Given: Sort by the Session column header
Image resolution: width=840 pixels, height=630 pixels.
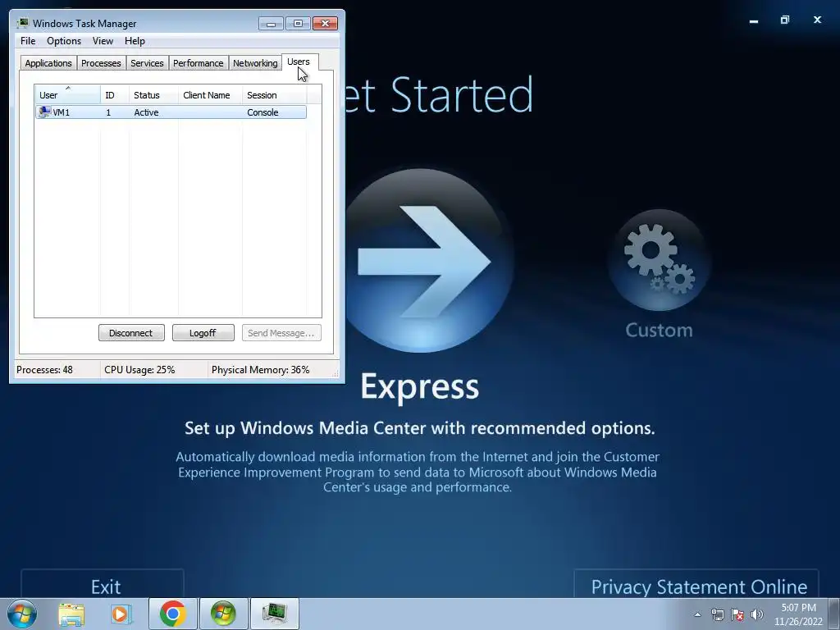Looking at the screenshot, I should click(x=274, y=95).
